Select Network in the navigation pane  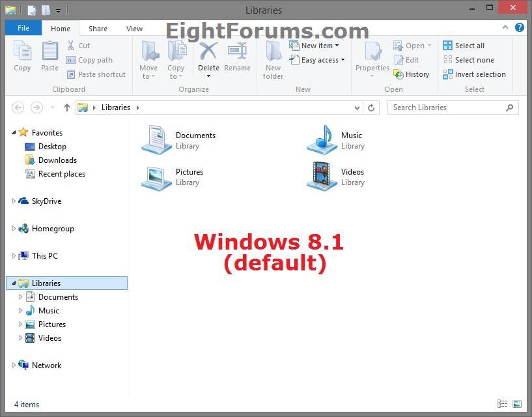point(40,365)
